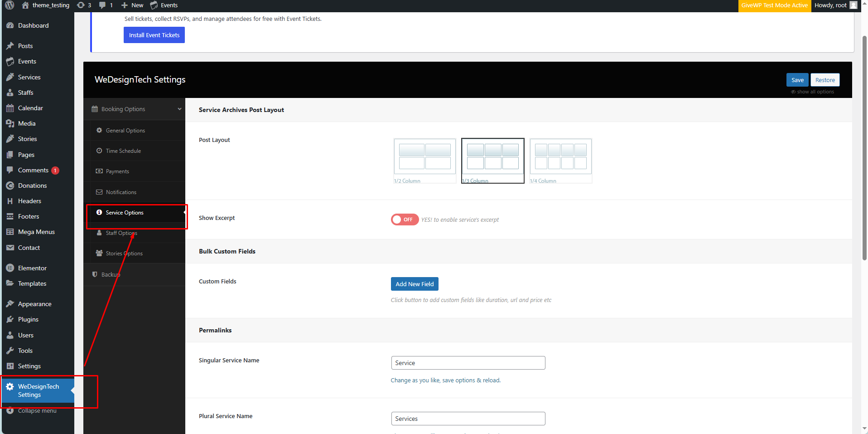Image resolution: width=868 pixels, height=434 pixels.
Task: Click the WordPress logo icon
Action: (x=10, y=5)
